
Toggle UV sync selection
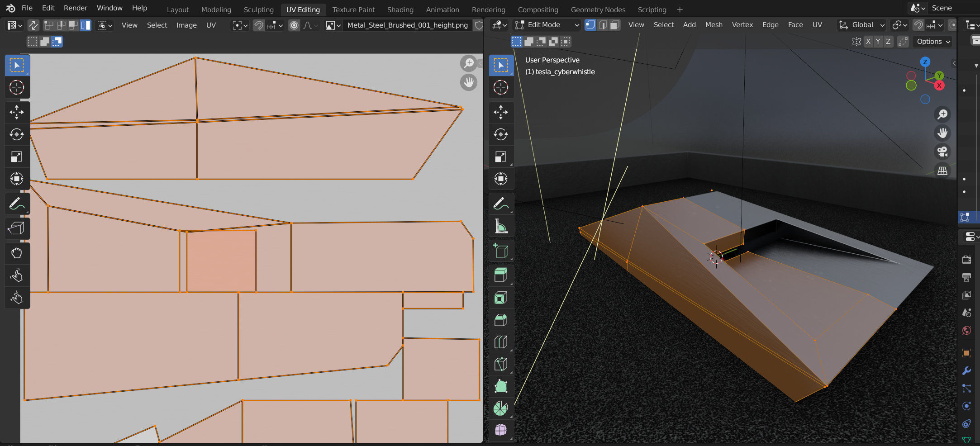(33, 25)
